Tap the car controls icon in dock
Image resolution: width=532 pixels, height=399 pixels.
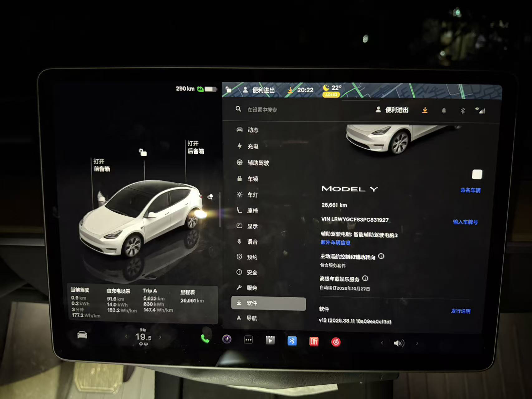pos(82,335)
